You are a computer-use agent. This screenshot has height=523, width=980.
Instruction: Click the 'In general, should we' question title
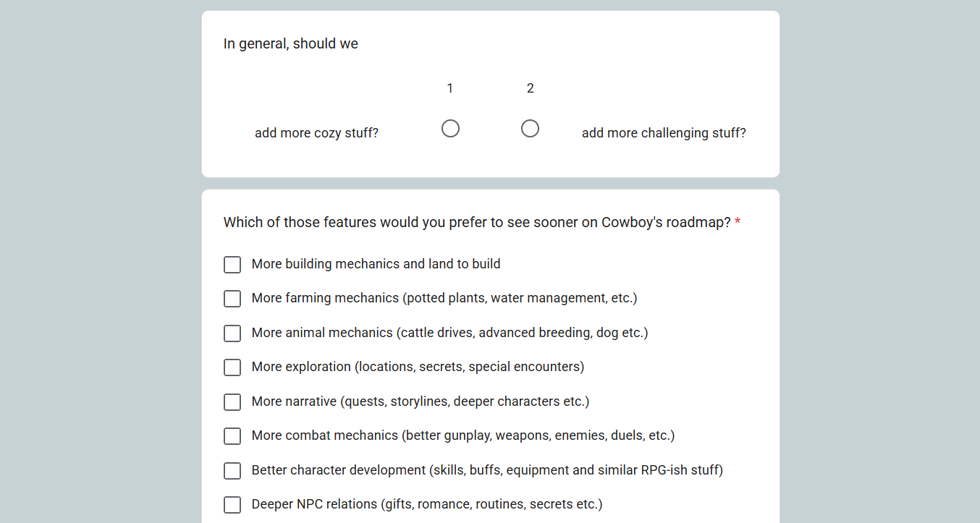(291, 43)
